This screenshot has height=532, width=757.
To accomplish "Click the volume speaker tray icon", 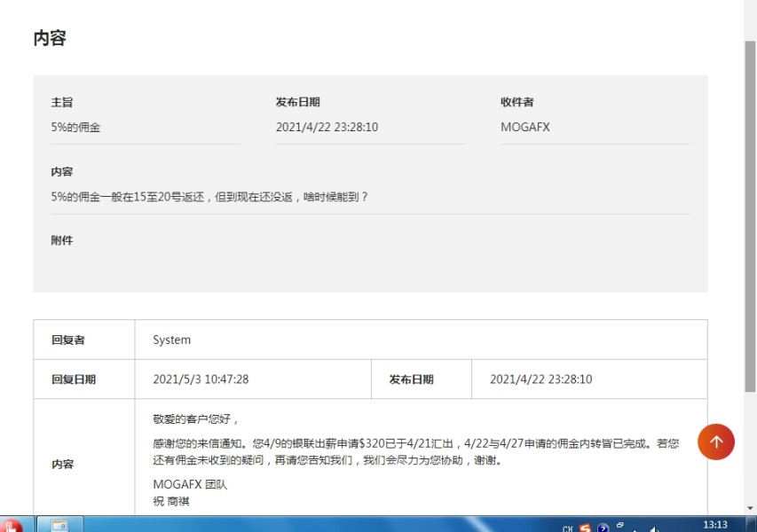I will click(x=654, y=529).
